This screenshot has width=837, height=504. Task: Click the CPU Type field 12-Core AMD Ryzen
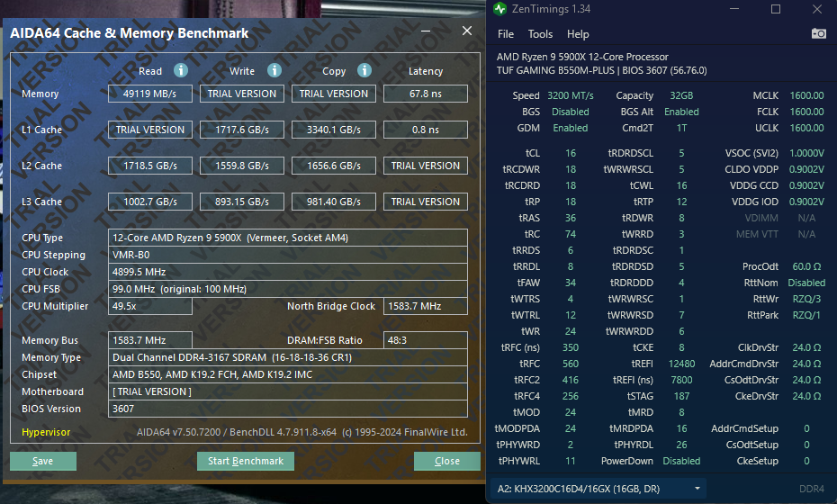click(288, 238)
